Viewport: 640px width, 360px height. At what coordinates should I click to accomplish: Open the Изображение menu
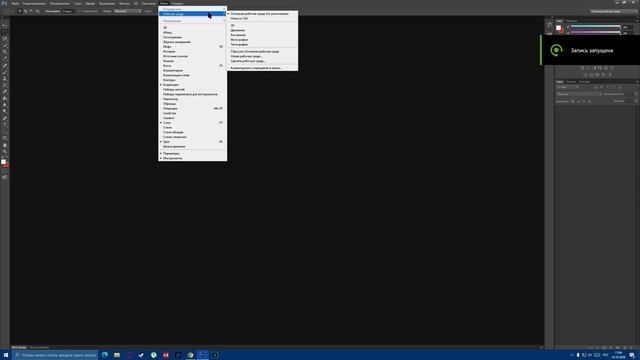click(60, 3)
